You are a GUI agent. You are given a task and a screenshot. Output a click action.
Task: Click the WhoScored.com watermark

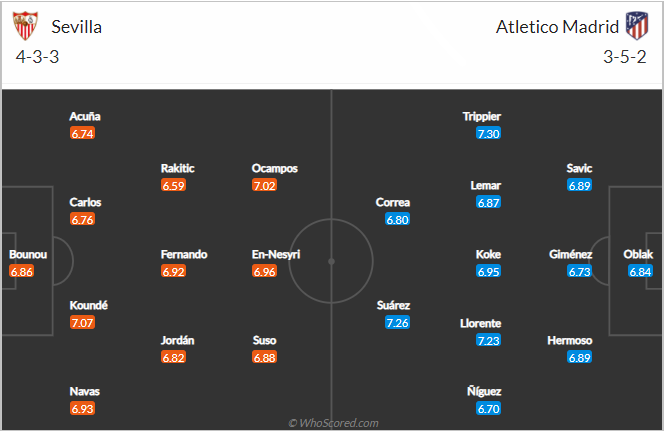tap(333, 423)
